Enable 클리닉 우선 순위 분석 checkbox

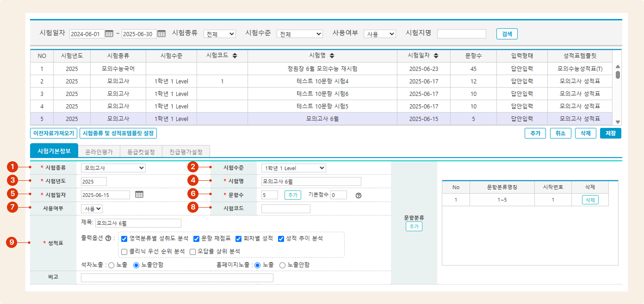coord(124,252)
